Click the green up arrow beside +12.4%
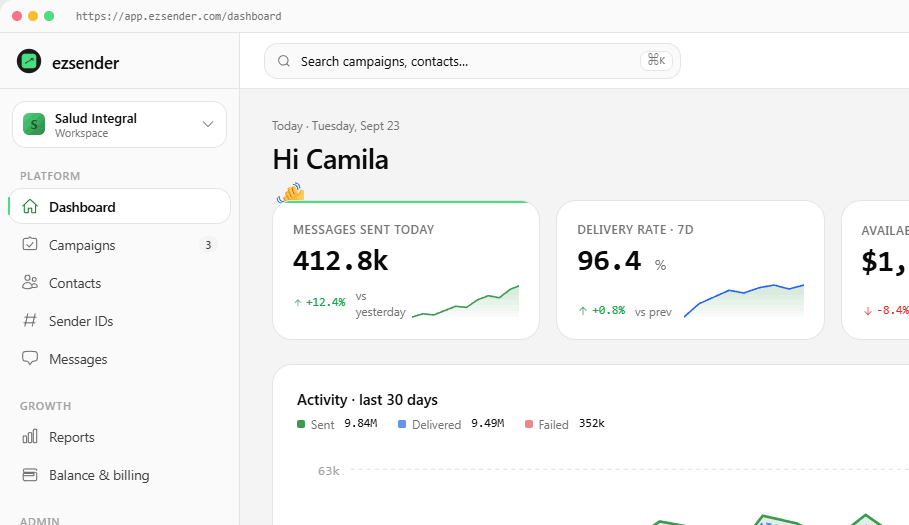Image resolution: width=909 pixels, height=525 pixels. click(297, 302)
